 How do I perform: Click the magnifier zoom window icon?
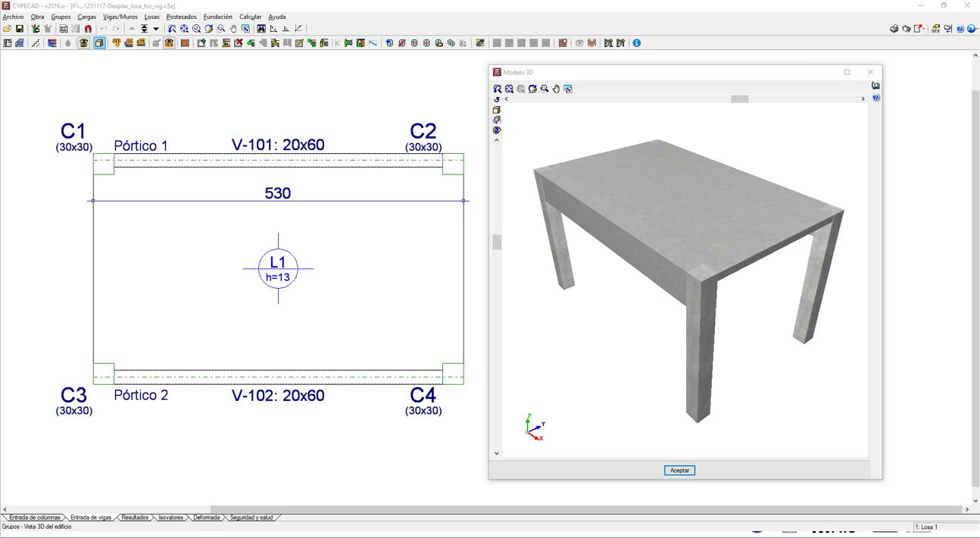[221, 29]
